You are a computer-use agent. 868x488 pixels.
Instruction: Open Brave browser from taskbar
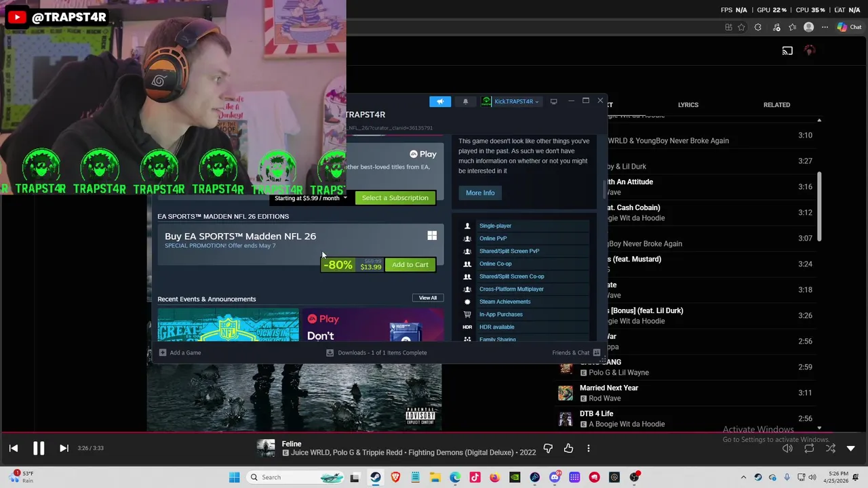[395, 477]
